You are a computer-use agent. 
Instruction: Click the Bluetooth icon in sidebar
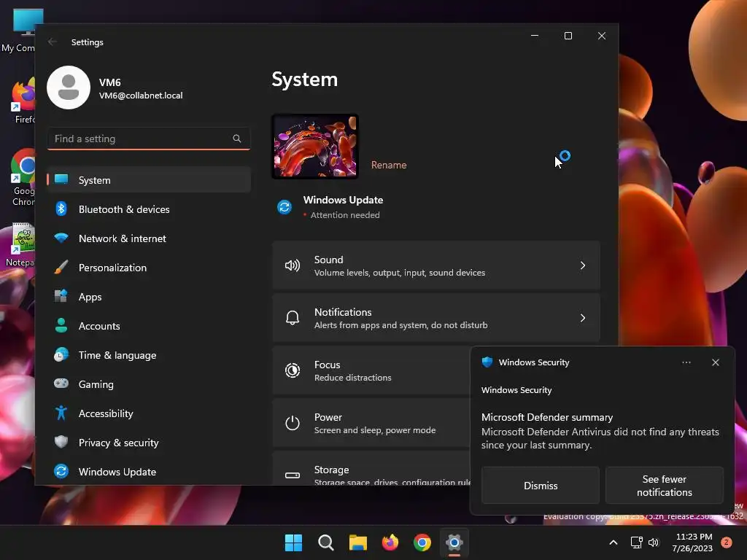pyautogui.click(x=61, y=209)
